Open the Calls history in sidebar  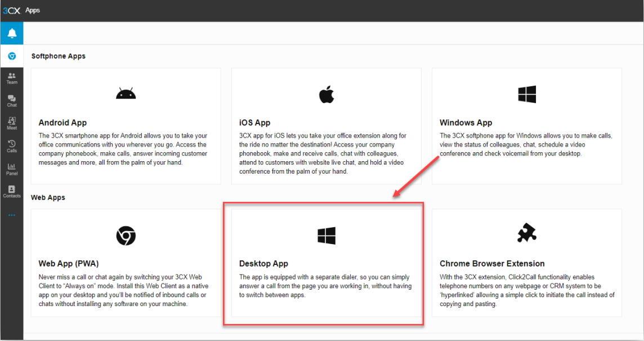[12, 146]
